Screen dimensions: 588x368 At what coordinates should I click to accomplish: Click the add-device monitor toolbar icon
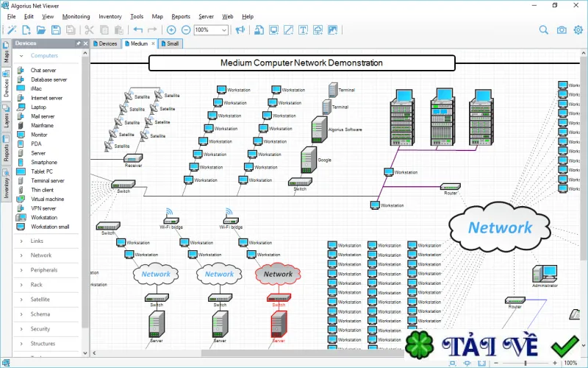[x=273, y=30]
